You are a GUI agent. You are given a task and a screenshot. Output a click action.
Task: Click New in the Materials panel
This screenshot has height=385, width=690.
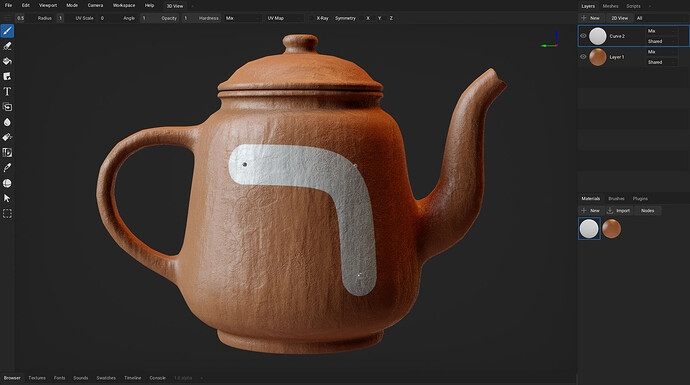pos(591,211)
